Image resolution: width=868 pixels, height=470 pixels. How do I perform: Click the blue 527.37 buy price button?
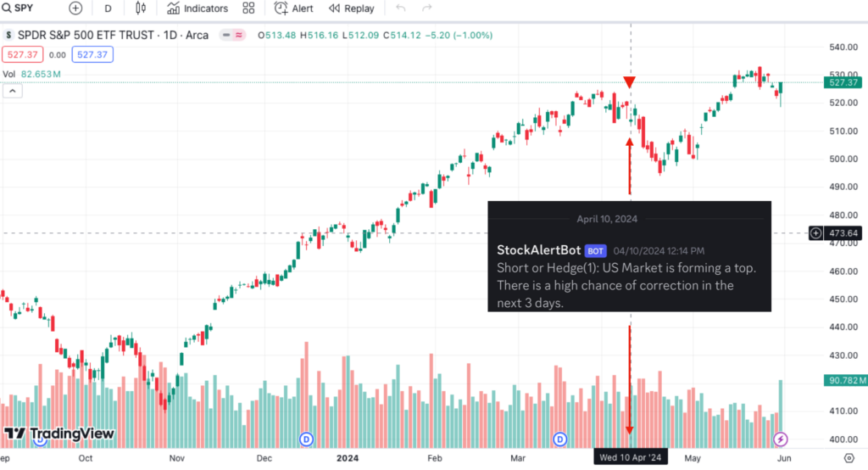click(92, 54)
